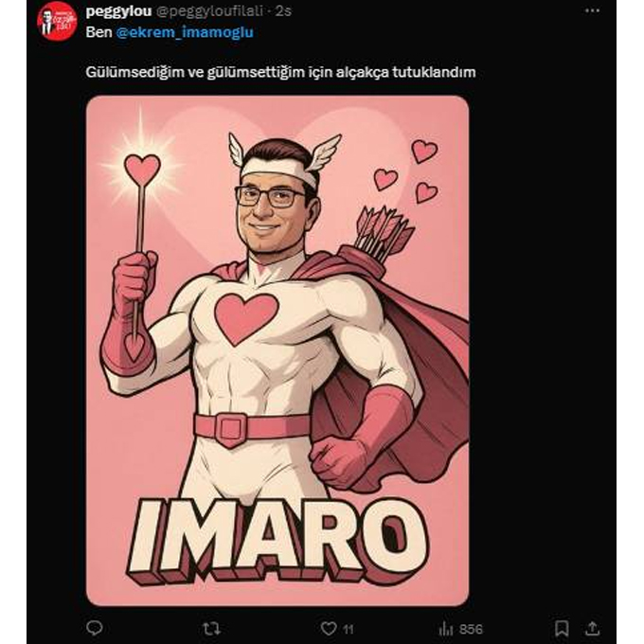Image resolution: width=644 pixels, height=644 pixels.
Task: Repost the tweet with the retweet icon
Action: coord(211,629)
